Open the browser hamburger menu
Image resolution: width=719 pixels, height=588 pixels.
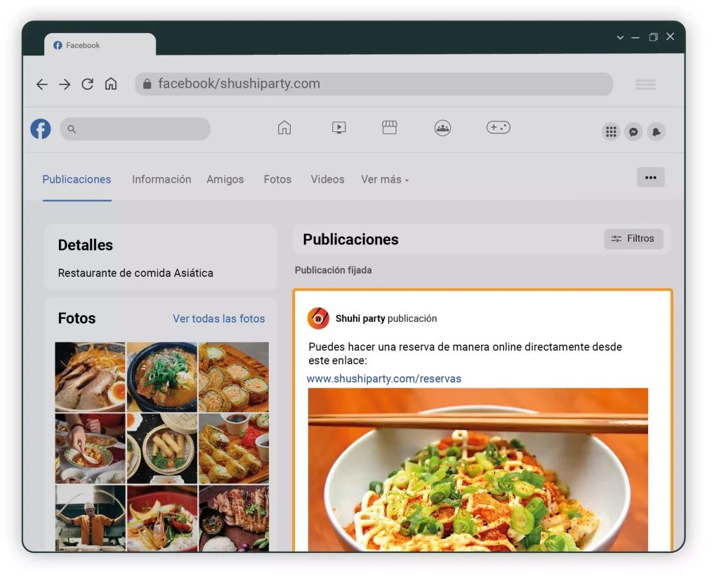[645, 84]
